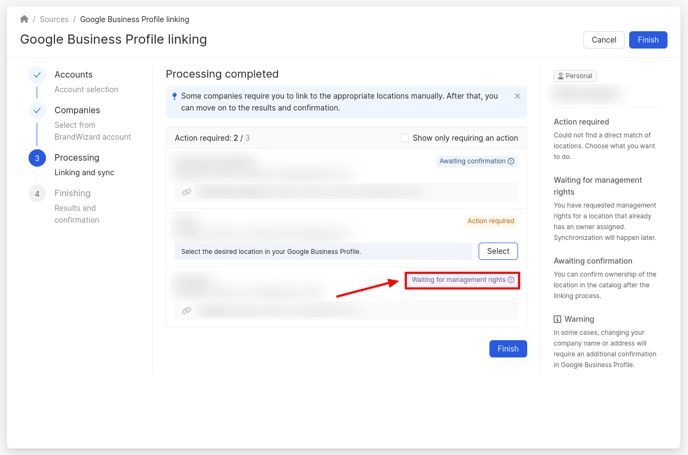The width and height of the screenshot is (688, 455).
Task: Click 'Awaiting confirmation' sidebar heading
Action: [593, 261]
